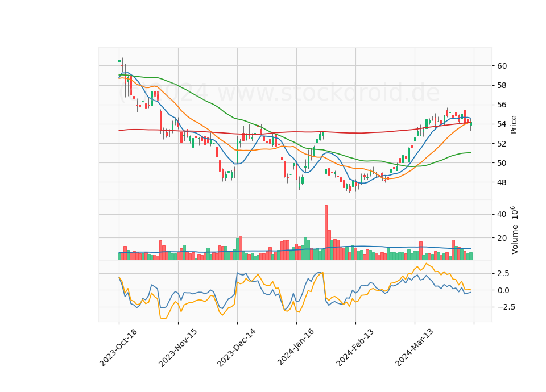Screen dimensions: 546x392
Task: Click the 48 price axis value
Action: 502,182
